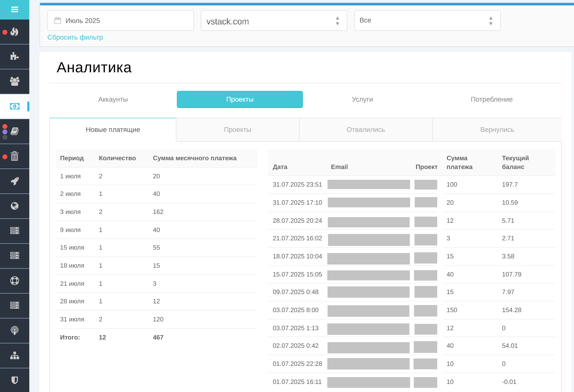The width and height of the screenshot is (574, 392).
Task: Click the trash bin sidebar icon
Action: 15,156
